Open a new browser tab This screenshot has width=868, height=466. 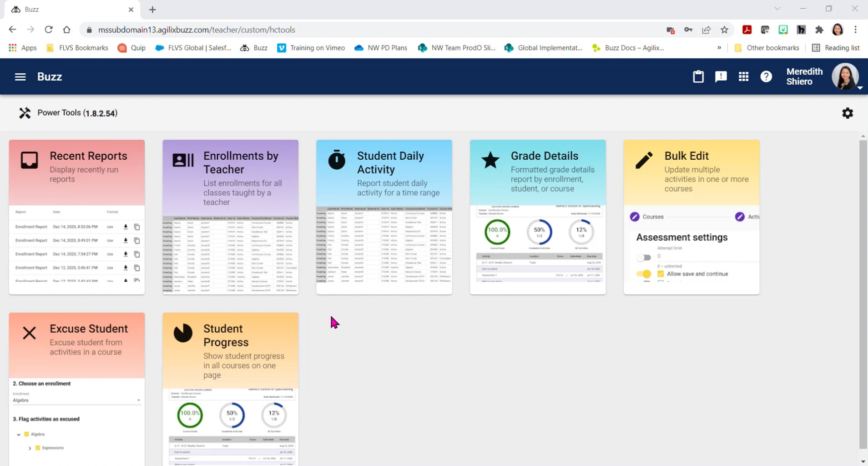pos(152,10)
